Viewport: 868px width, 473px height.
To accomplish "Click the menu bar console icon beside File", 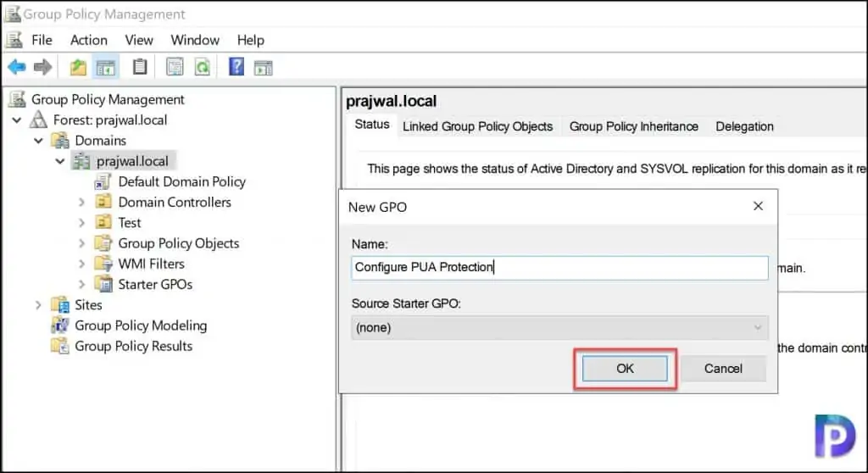I will coord(14,40).
